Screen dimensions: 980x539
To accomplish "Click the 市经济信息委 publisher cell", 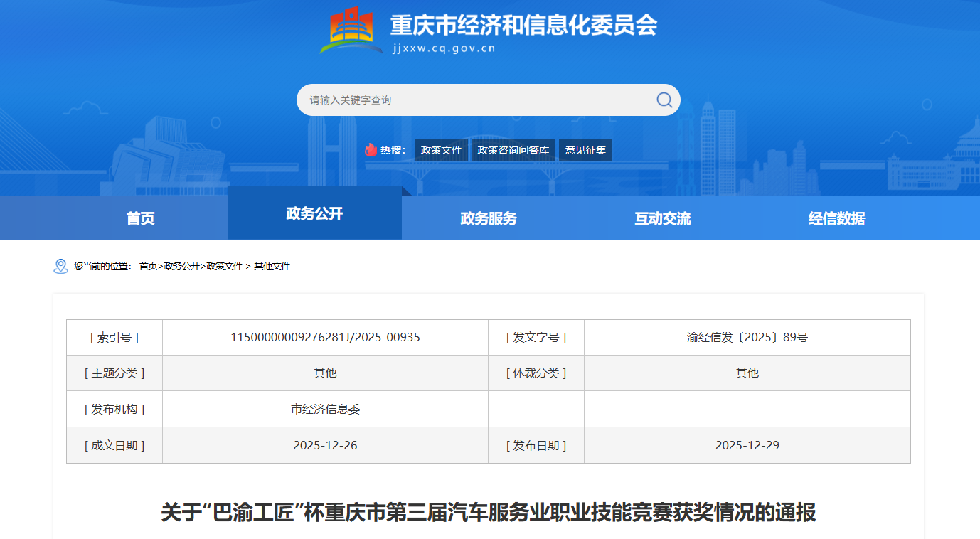I will click(x=325, y=409).
